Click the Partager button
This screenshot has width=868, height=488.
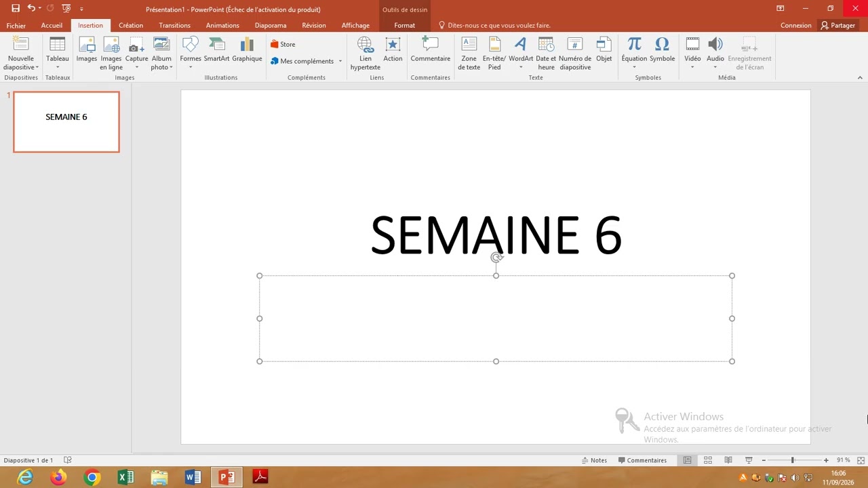point(838,26)
